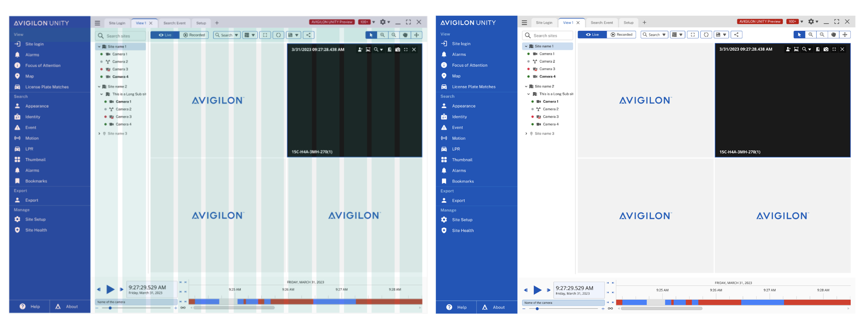868x326 pixels.
Task: Click the Search sites field in right window
Action: coord(548,35)
